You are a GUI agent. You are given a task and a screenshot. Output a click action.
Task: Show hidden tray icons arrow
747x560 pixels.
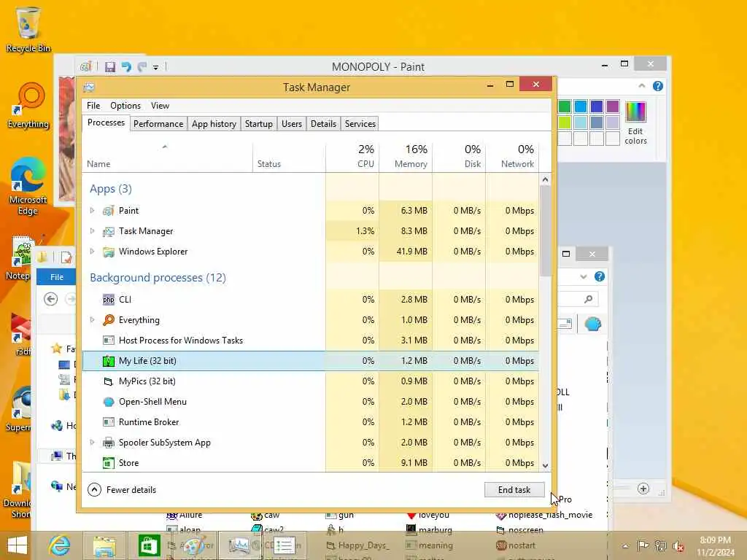coord(625,546)
